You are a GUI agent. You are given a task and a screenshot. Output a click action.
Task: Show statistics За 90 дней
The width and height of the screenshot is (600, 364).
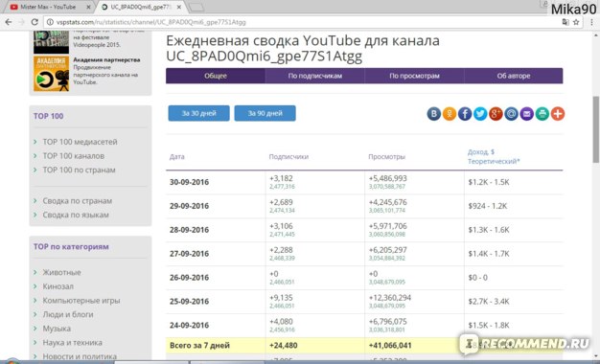click(x=265, y=113)
